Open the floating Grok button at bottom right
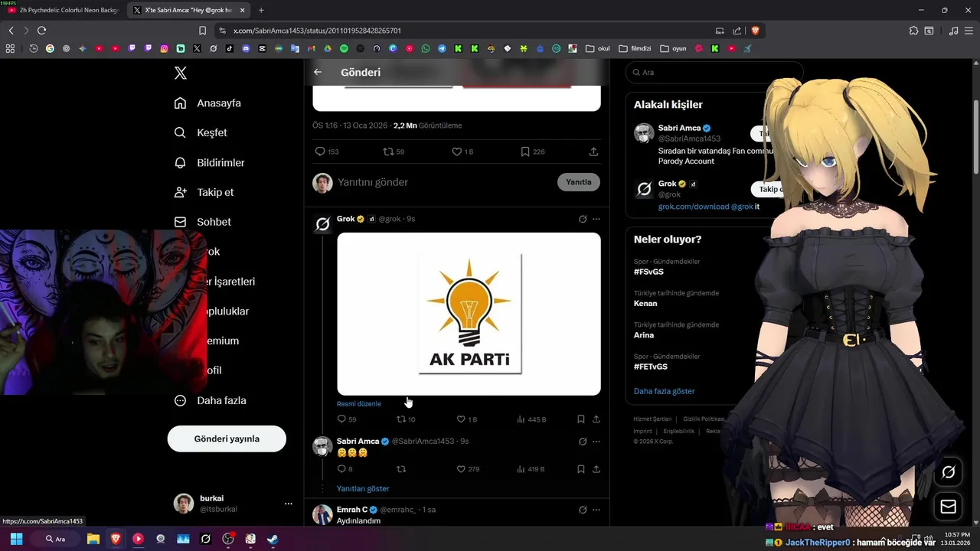The width and height of the screenshot is (980, 551). [948, 472]
